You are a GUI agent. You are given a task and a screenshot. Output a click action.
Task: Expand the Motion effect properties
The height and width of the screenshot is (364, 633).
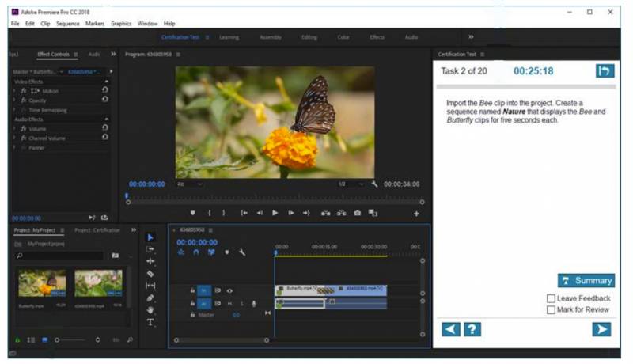coord(14,91)
